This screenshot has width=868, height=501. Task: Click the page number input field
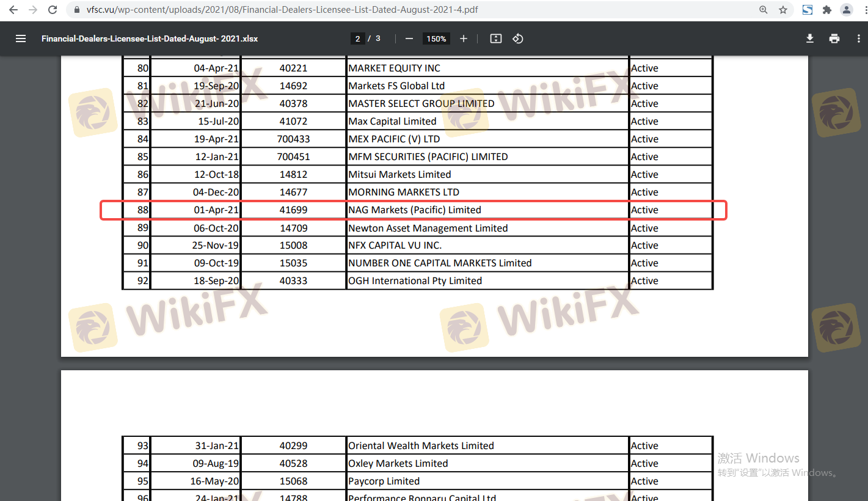coord(357,38)
